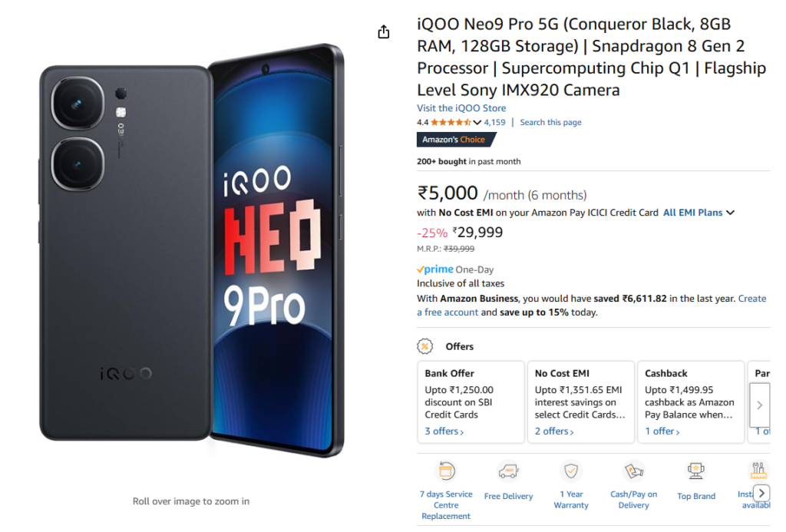786x532 pixels.
Task: Click the Free Delivery truck icon
Action: coord(508,471)
